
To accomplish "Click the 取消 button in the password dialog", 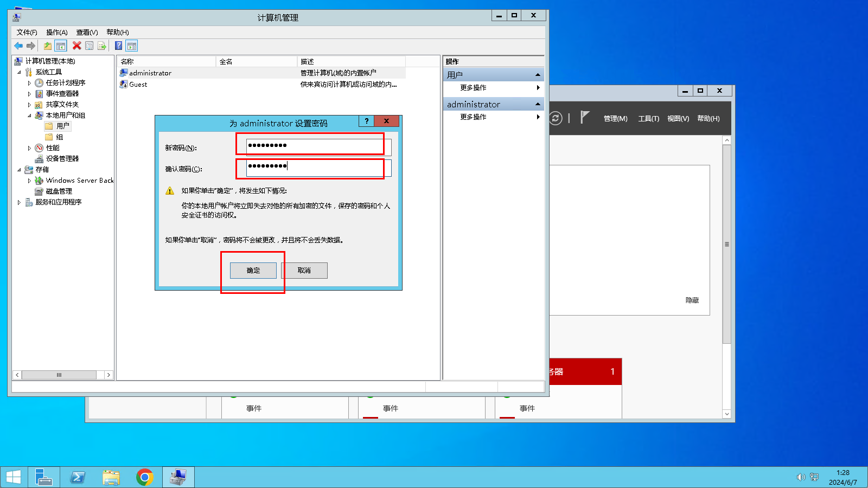I will tap(304, 271).
